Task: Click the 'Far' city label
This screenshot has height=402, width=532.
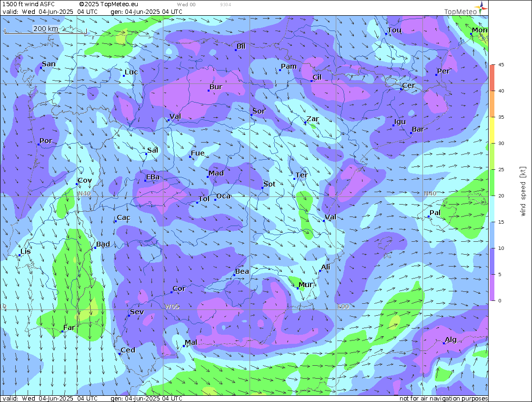Action: click(x=69, y=328)
